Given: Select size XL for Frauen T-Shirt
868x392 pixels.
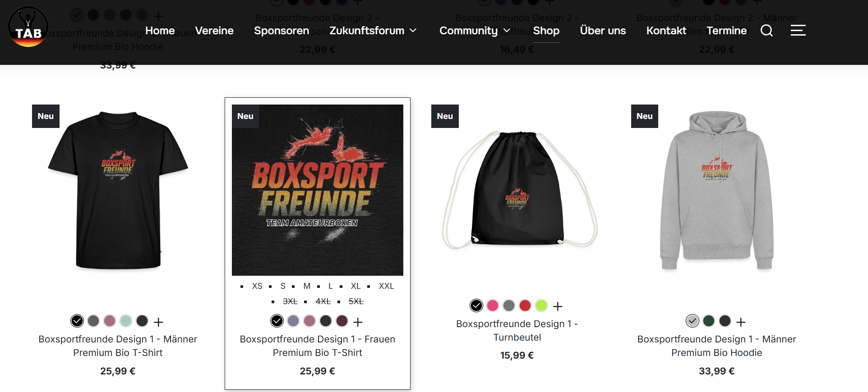Looking at the screenshot, I should click(356, 286).
